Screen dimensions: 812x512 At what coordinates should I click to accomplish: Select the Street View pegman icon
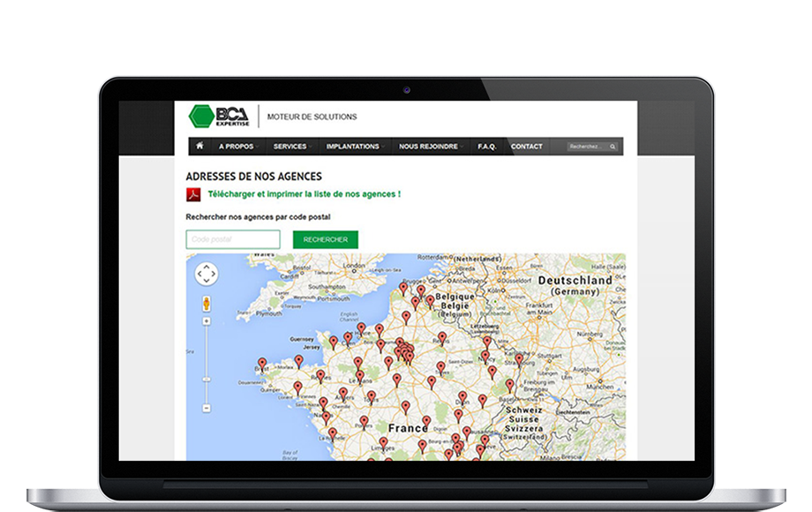[207, 303]
